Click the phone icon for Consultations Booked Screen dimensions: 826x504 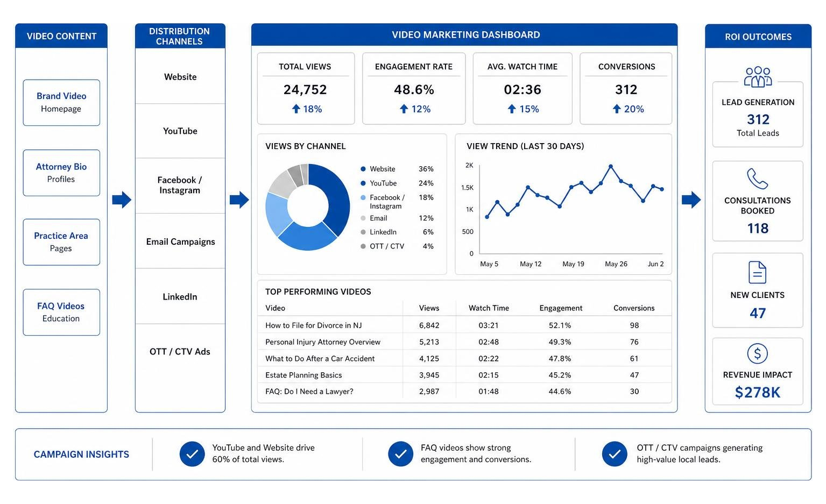click(x=757, y=179)
